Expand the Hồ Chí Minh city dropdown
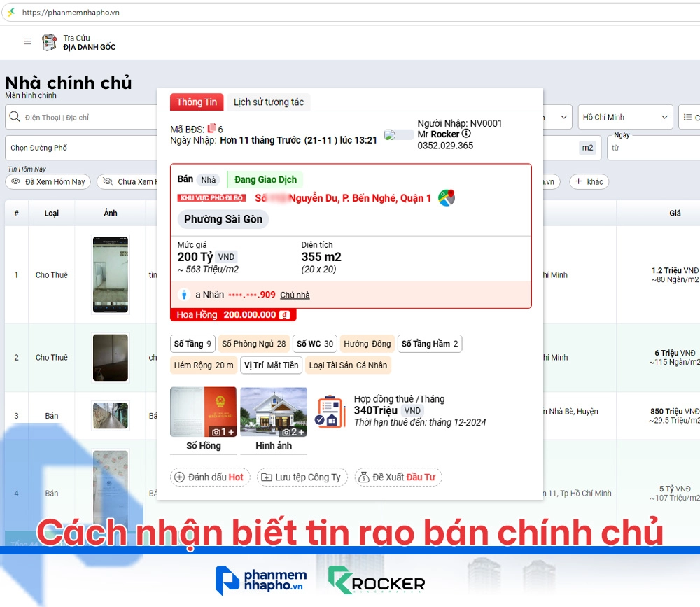This screenshot has height=607, width=700. pyautogui.click(x=625, y=117)
